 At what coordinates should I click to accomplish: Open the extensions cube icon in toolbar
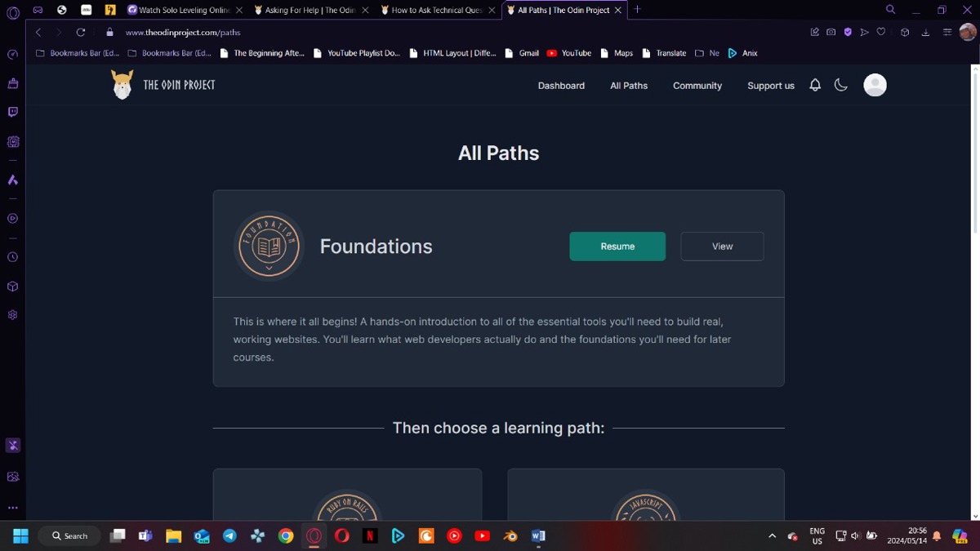pos(905,33)
